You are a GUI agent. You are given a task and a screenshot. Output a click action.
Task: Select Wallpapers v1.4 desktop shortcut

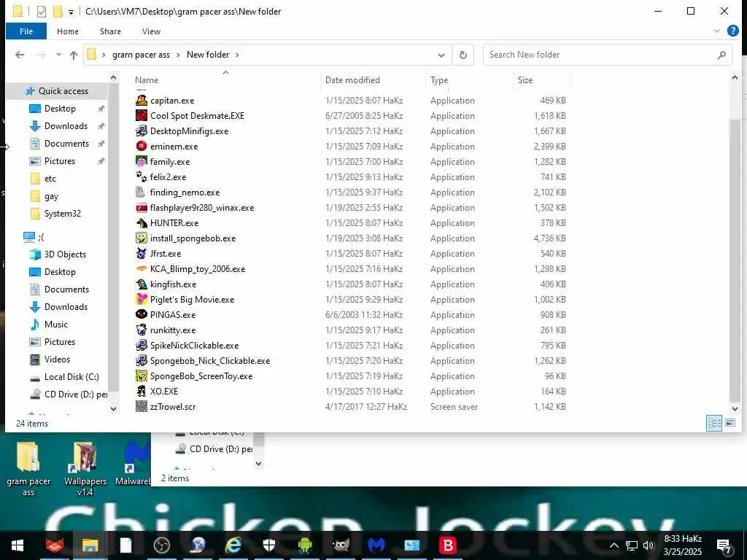(x=85, y=469)
